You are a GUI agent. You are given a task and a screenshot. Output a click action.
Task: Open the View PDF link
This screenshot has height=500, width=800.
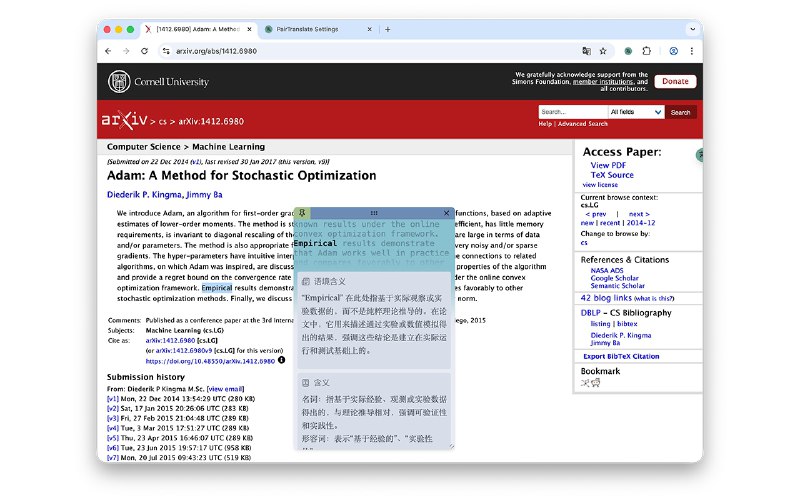(x=608, y=165)
